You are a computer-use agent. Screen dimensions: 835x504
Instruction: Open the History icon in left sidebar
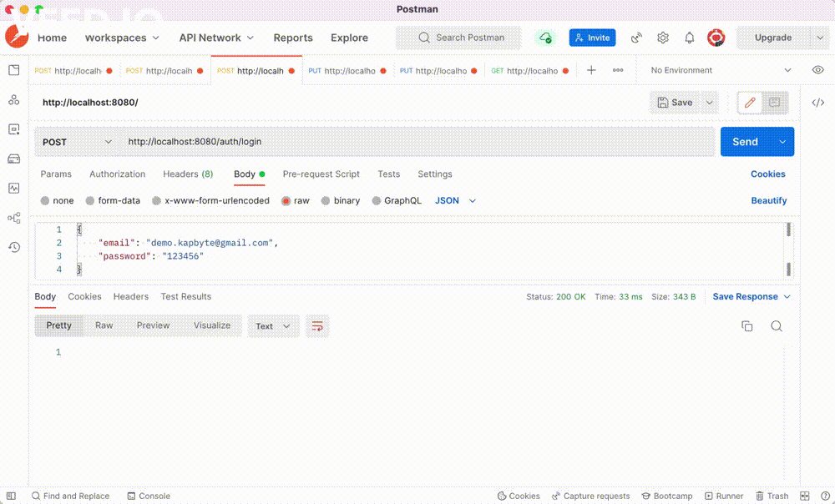click(x=13, y=247)
